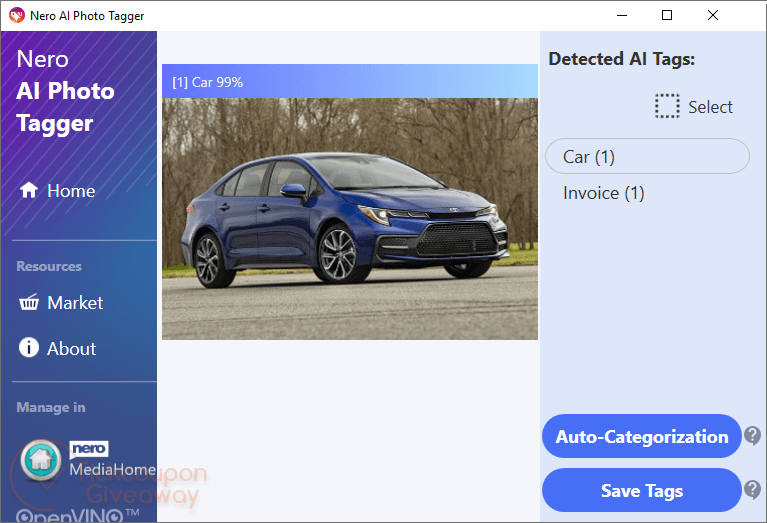767x523 pixels.
Task: Open the Market resource
Action: (61, 303)
